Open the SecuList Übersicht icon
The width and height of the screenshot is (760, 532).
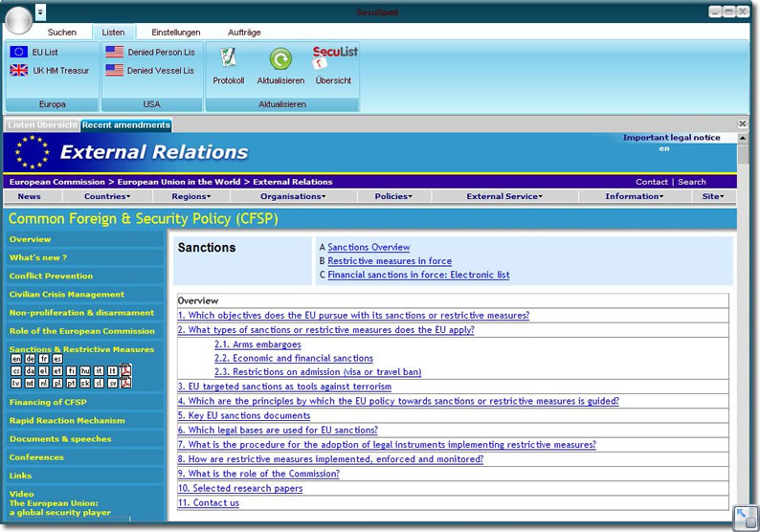(x=334, y=65)
